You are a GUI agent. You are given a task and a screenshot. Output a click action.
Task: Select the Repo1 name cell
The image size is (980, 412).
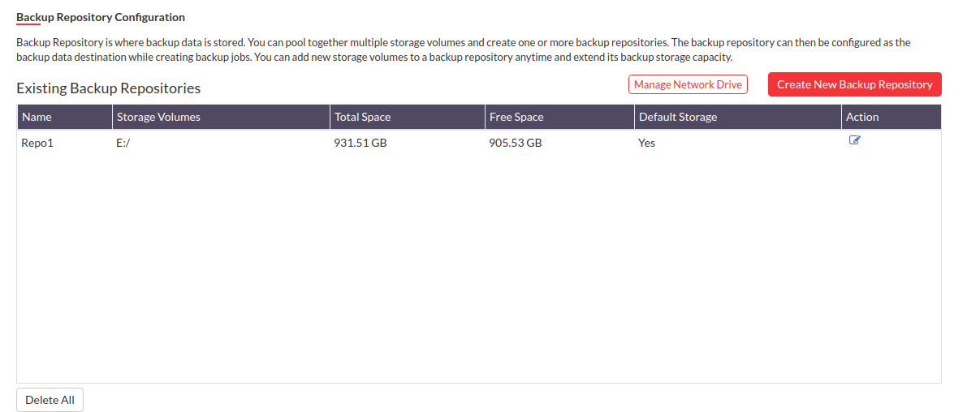(37, 143)
